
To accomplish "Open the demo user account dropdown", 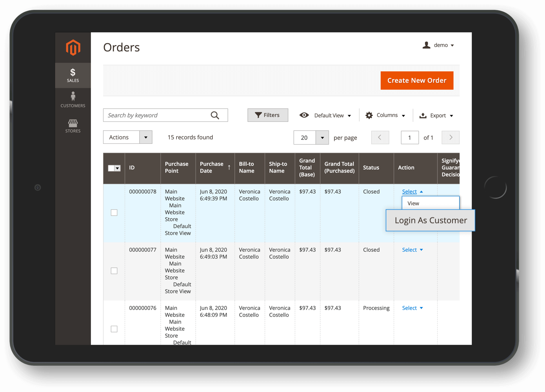I will (438, 45).
